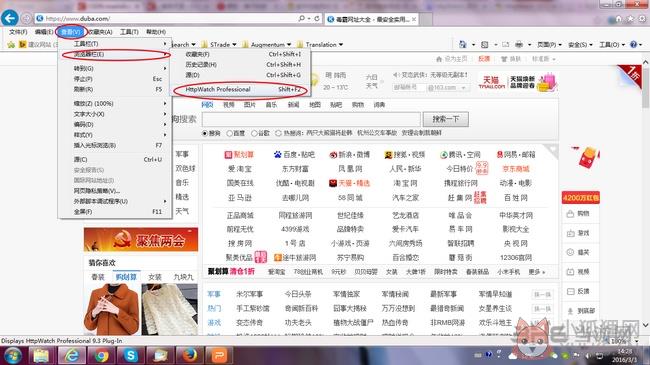Click the vertical scrollbar thumb

click(x=646, y=88)
